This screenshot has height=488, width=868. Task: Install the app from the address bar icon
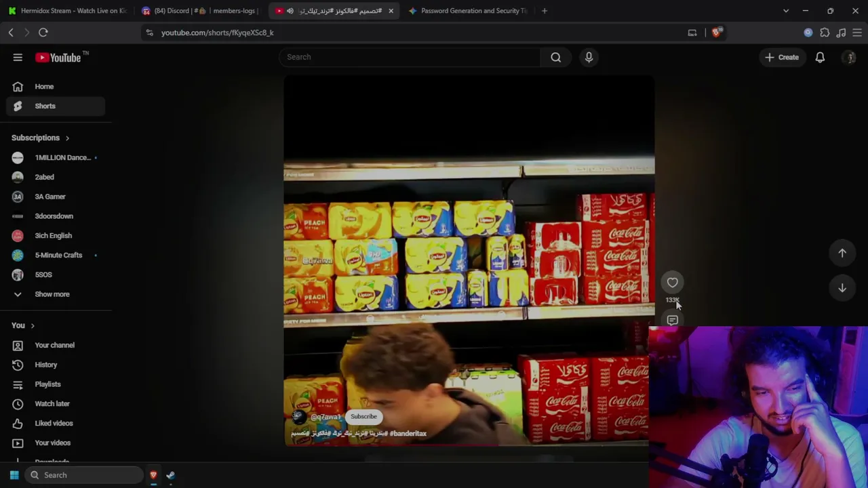(x=692, y=33)
